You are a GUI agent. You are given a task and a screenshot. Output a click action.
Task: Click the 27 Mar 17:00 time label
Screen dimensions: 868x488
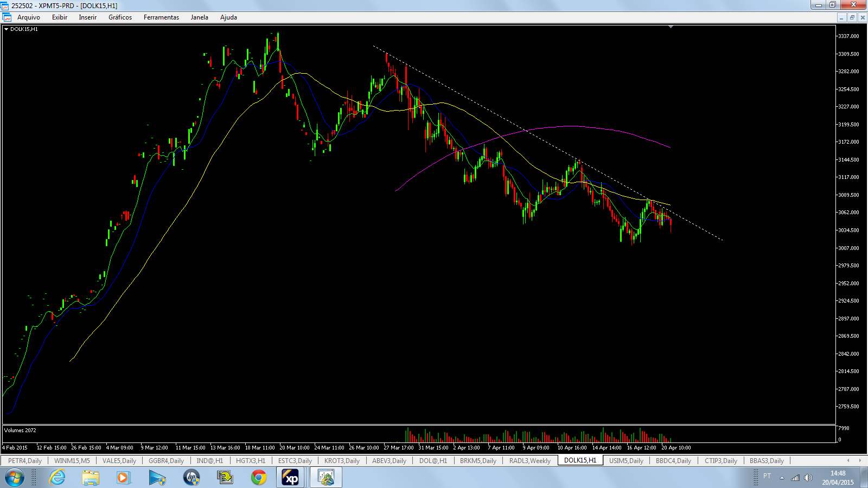click(x=399, y=448)
